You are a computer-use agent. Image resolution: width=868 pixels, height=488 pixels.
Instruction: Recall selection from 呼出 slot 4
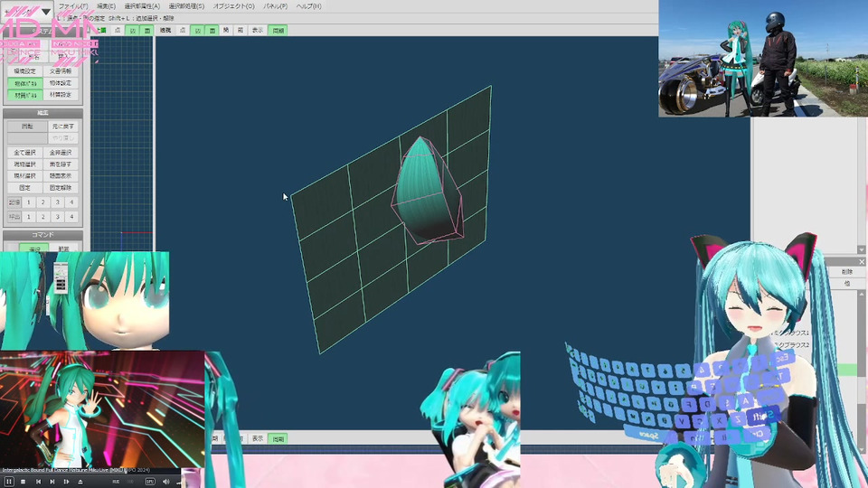coord(71,217)
